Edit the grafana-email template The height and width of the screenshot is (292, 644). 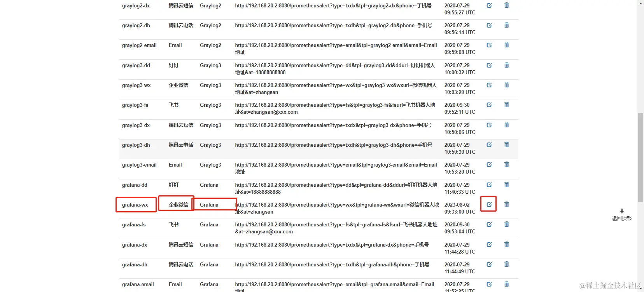pos(489,284)
